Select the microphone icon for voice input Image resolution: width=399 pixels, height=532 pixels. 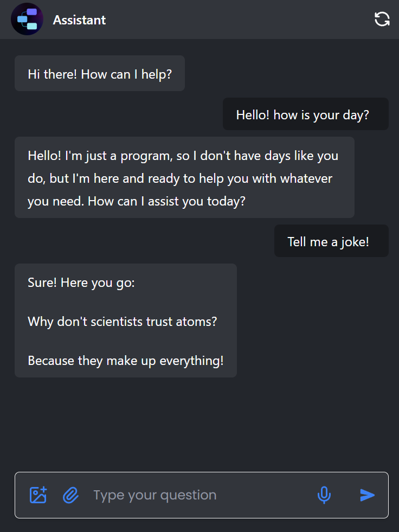coord(324,495)
